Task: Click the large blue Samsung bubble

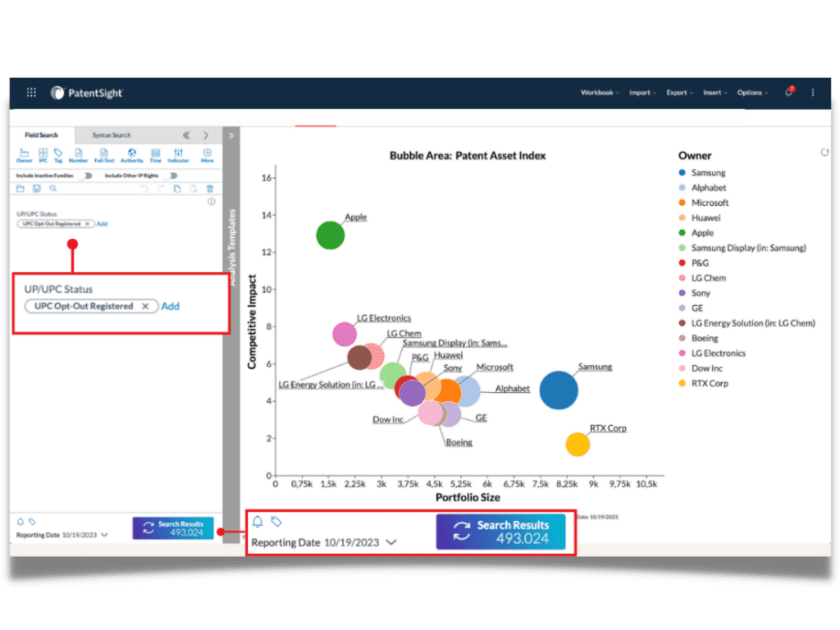Action: (558, 390)
